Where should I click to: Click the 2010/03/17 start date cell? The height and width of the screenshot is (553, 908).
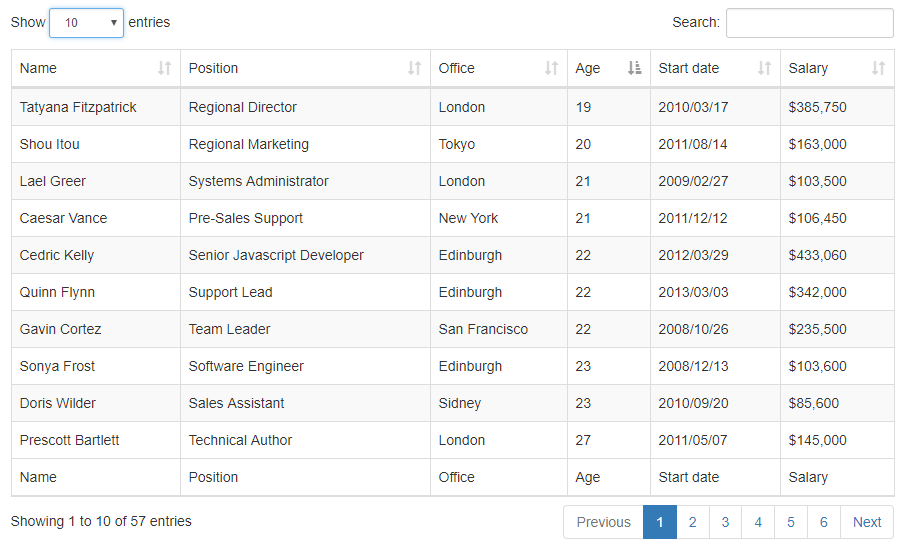tap(716, 107)
